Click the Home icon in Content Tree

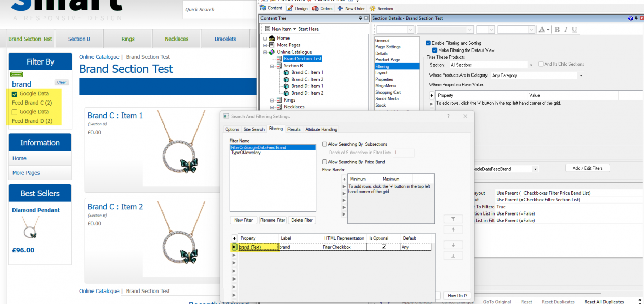[x=272, y=38]
